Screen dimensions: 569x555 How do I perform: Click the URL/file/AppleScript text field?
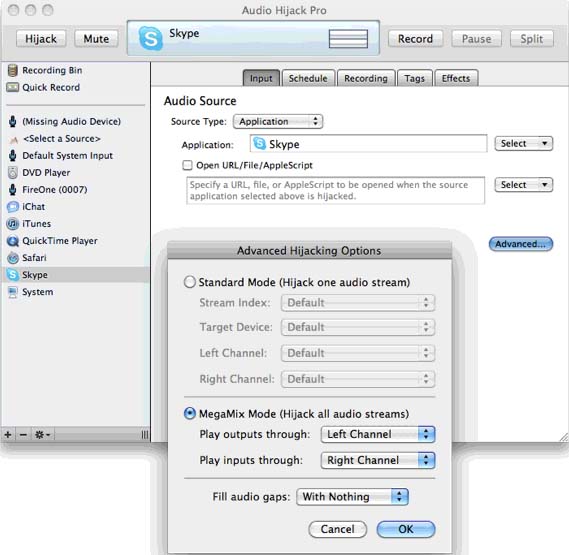[x=336, y=191]
